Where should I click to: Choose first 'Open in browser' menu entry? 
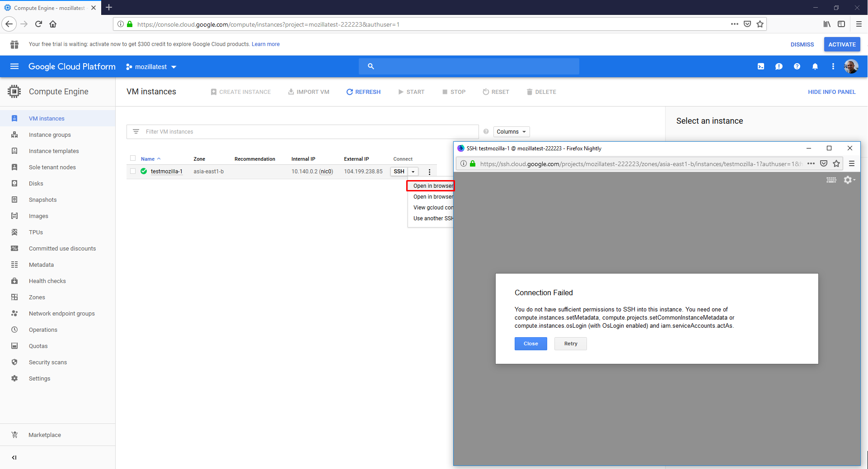pyautogui.click(x=431, y=186)
